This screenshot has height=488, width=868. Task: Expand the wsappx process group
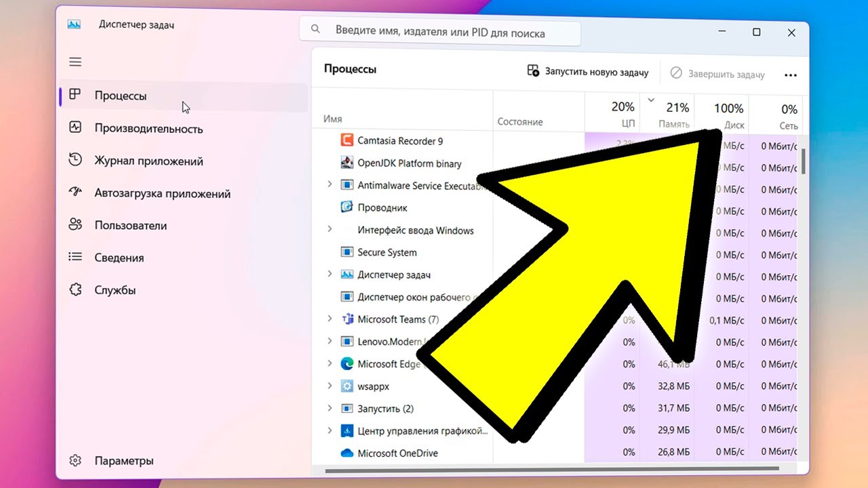click(x=330, y=386)
